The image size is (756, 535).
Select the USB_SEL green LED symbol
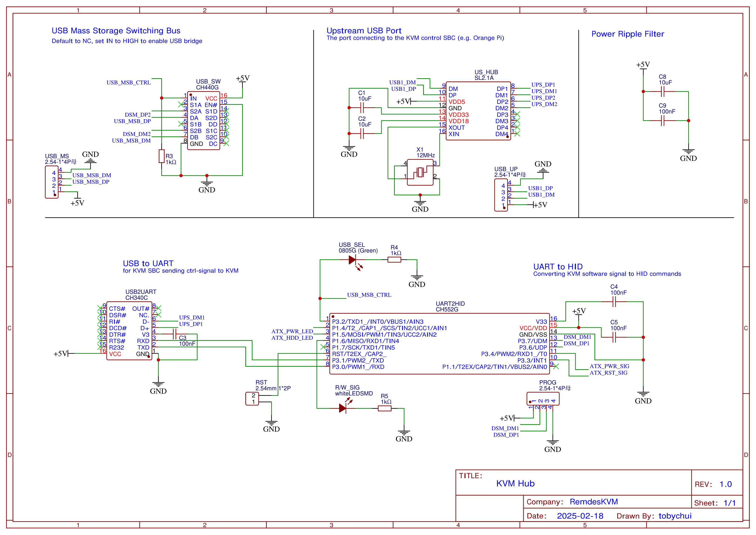click(x=352, y=260)
